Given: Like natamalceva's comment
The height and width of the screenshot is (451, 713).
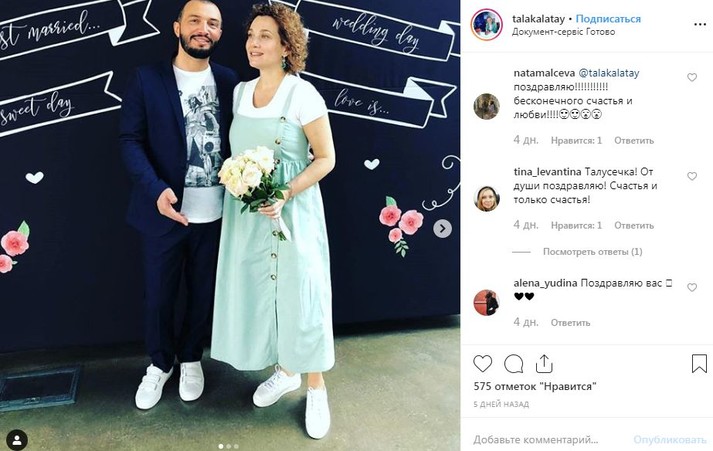Looking at the screenshot, I should tap(692, 77).
